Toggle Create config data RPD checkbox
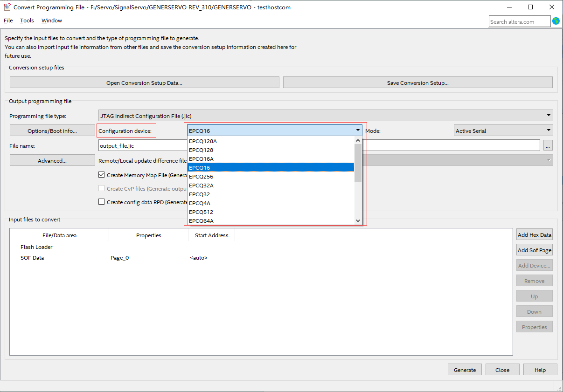 tap(102, 202)
